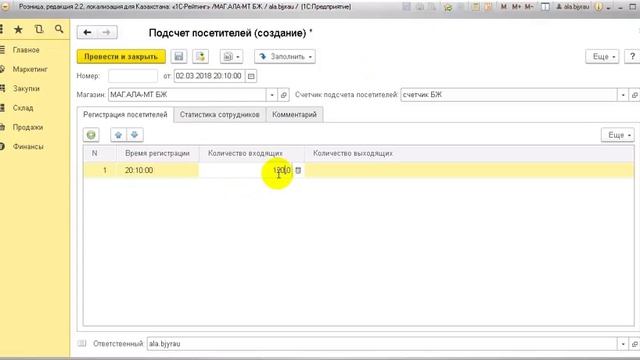Click the window layout icon in title bar
The width and height of the screenshot is (640, 360).
(x=545, y=7)
